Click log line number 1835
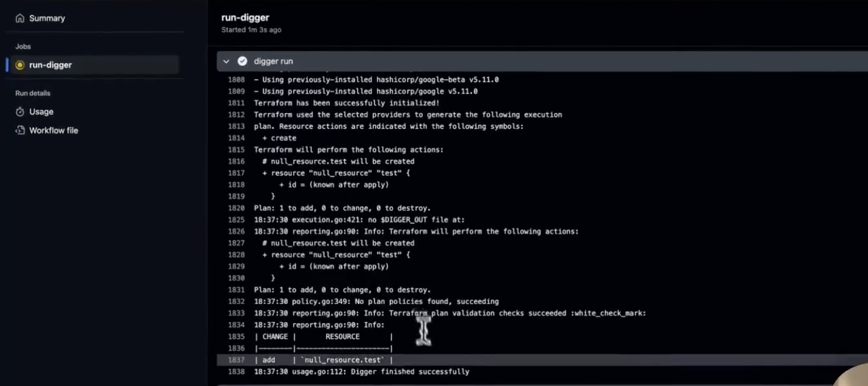Viewport: 868px width, 386px height. click(x=236, y=336)
